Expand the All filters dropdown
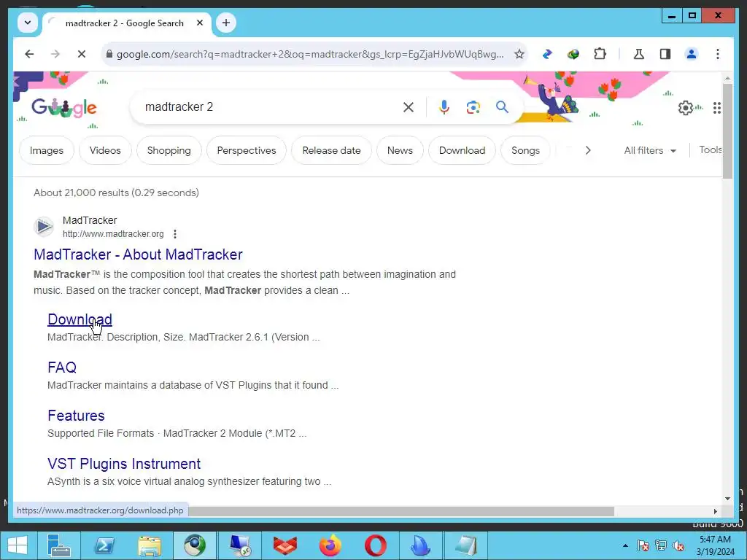Screen dimensions: 747x560 (x=650, y=150)
